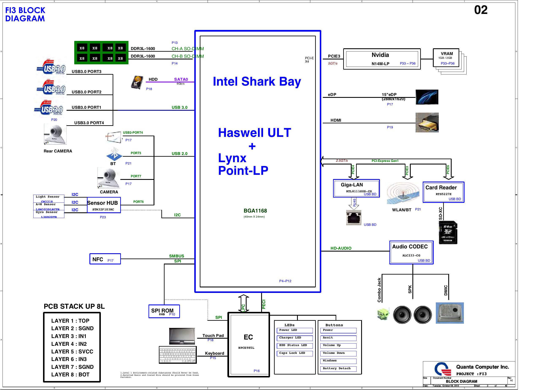Select the Sensor HUB STM32F103RC block
The height and width of the screenshot is (392, 555).
click(104, 205)
